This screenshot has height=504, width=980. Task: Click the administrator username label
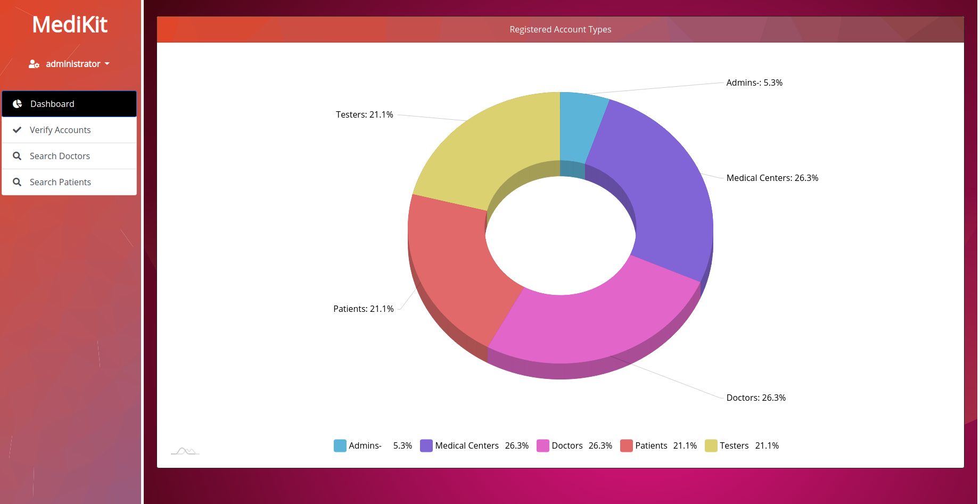point(73,64)
